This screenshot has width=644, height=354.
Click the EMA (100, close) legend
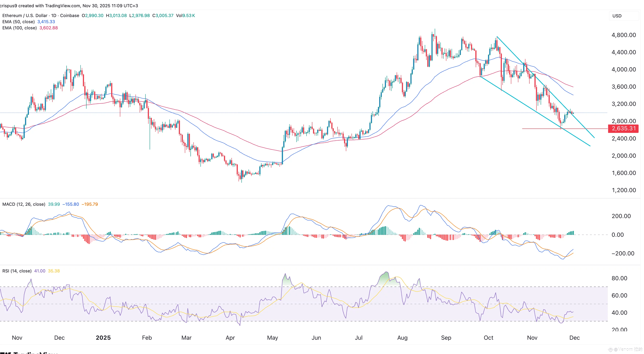tap(19, 28)
